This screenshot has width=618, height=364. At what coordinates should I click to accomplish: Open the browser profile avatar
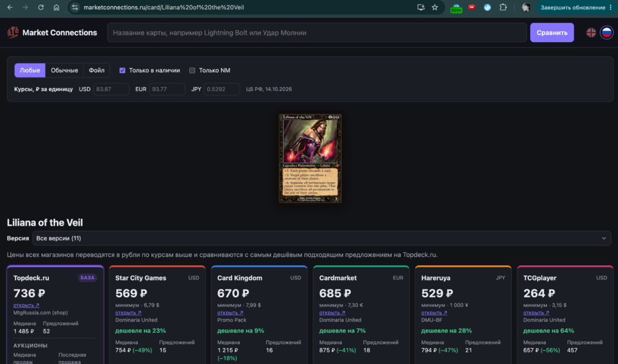click(525, 7)
